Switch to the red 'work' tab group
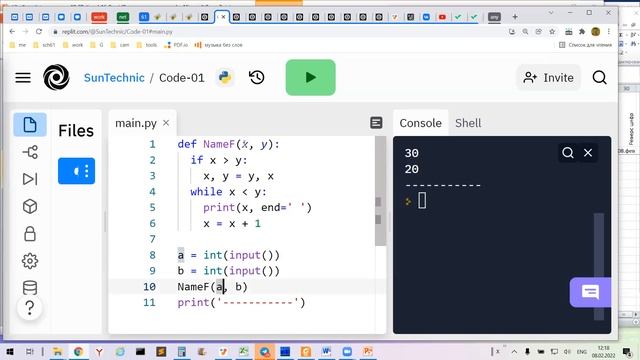The image size is (640, 360). pyautogui.click(x=99, y=17)
